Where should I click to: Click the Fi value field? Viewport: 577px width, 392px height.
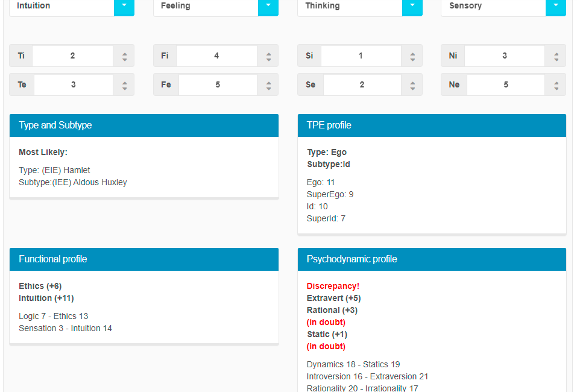pos(216,55)
